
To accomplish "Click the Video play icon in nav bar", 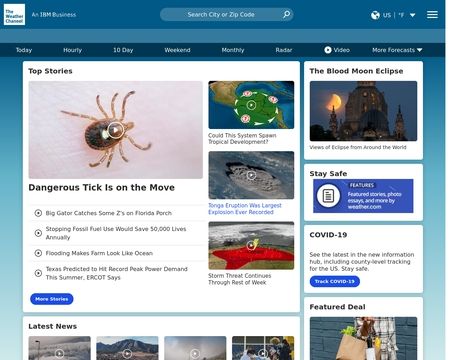I will click(328, 50).
